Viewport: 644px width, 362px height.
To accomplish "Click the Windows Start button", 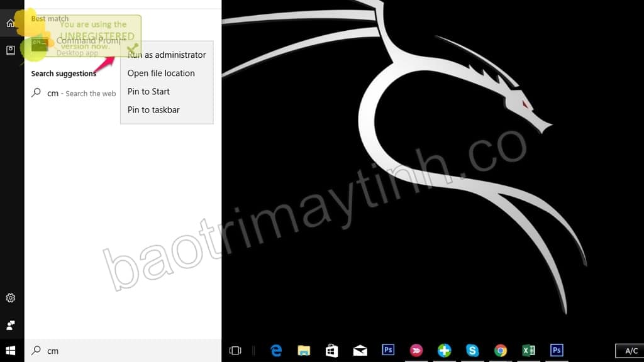I will (x=11, y=351).
